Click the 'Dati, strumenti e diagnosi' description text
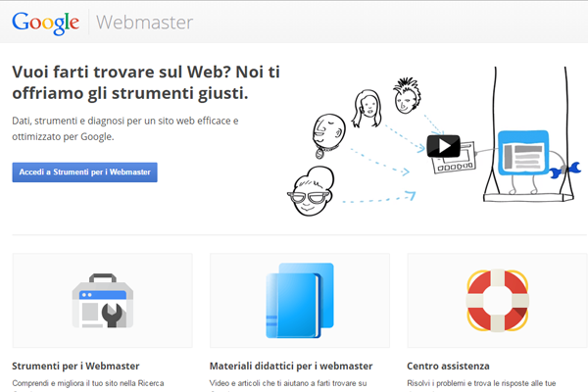This screenshot has height=392, width=588. click(125, 128)
